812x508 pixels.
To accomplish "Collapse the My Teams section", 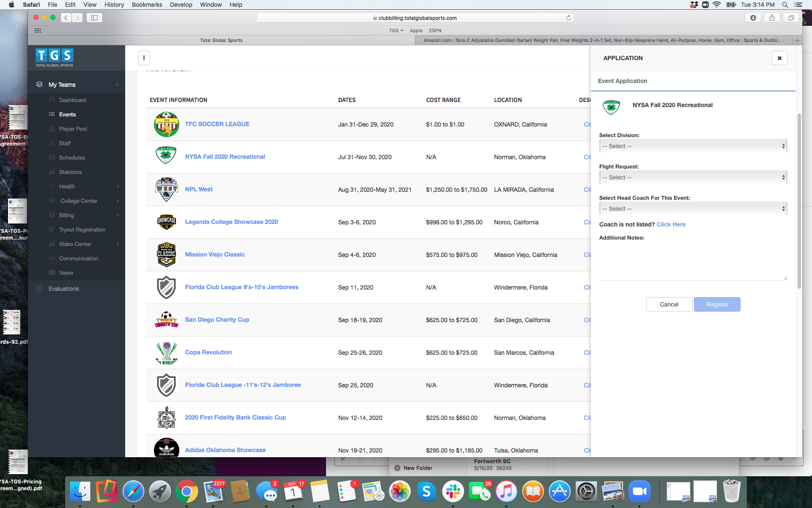I will [x=117, y=85].
